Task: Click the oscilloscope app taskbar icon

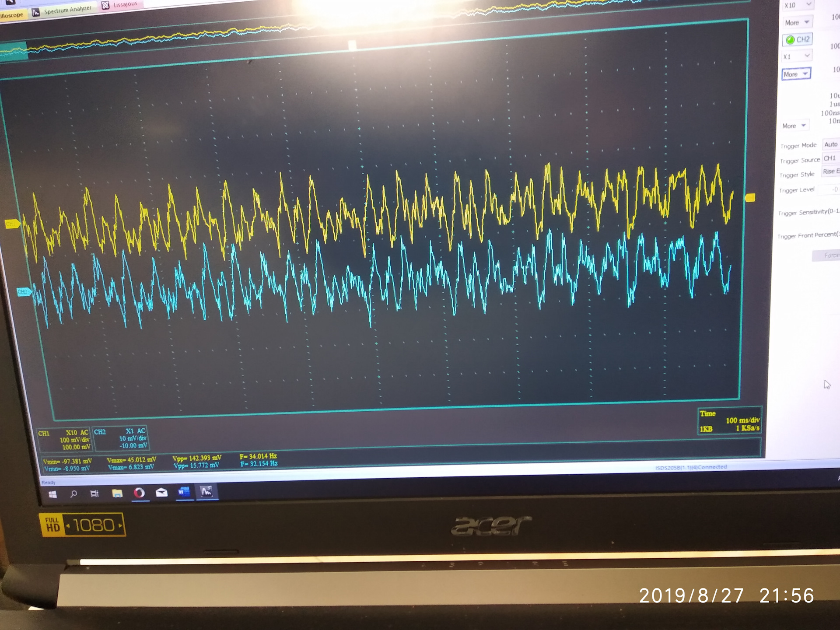Action: tap(206, 492)
